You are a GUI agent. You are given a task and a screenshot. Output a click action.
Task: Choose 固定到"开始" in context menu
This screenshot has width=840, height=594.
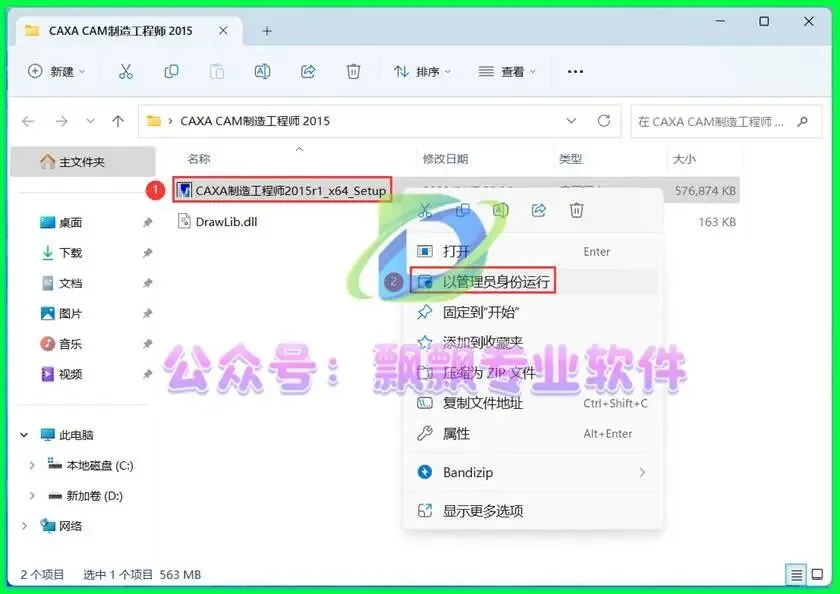click(x=532, y=312)
